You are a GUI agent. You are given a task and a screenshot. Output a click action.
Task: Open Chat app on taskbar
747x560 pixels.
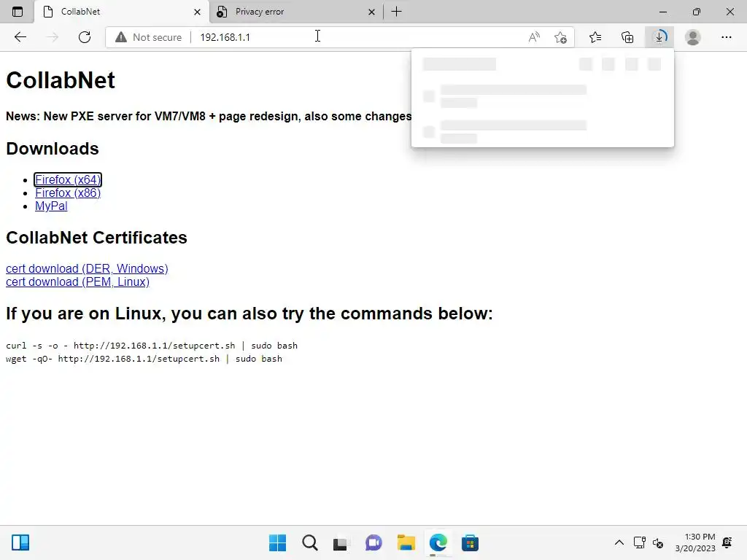coord(373,542)
